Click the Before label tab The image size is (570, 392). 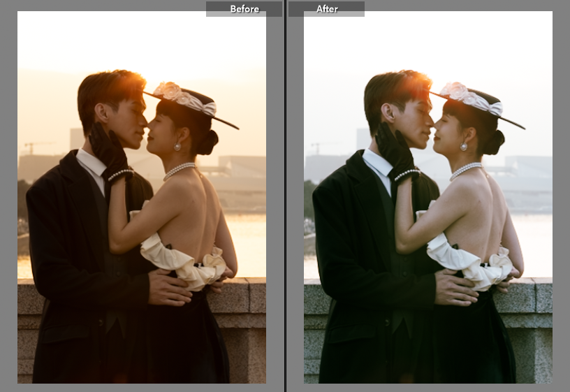click(x=244, y=9)
